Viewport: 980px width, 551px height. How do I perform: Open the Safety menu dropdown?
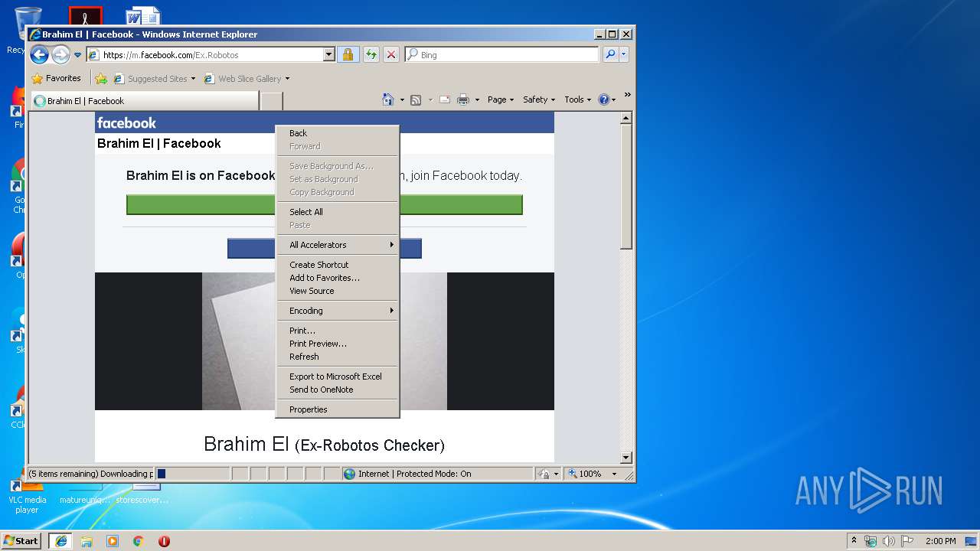tap(539, 99)
